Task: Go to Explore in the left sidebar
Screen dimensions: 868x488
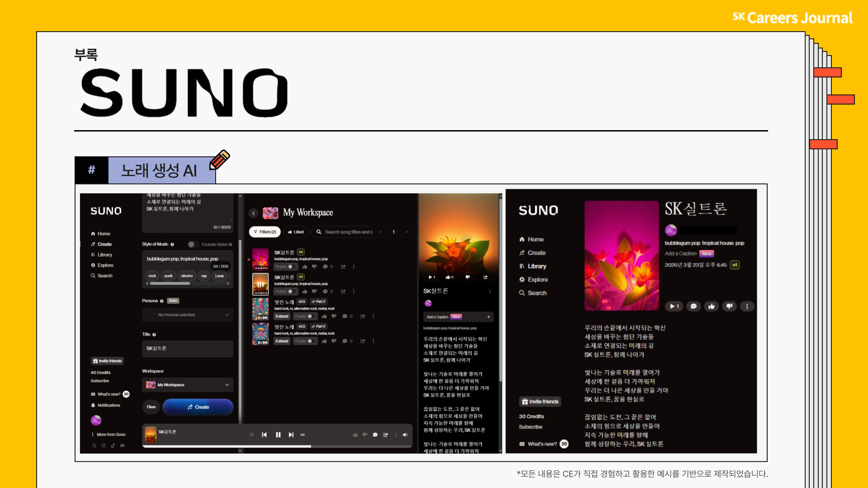Action: [105, 265]
